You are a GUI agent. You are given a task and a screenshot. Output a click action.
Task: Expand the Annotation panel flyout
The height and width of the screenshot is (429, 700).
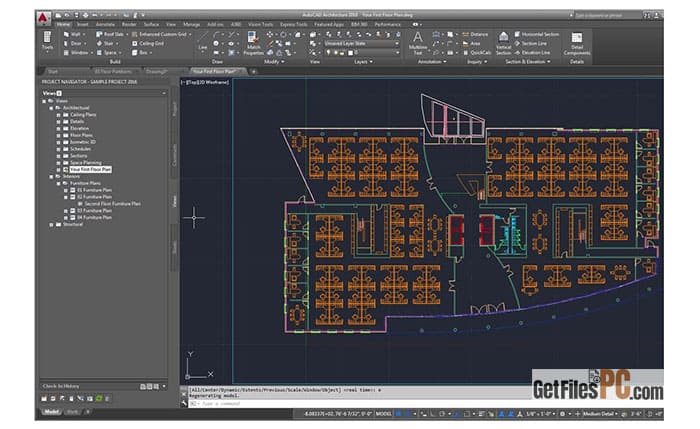(x=432, y=62)
